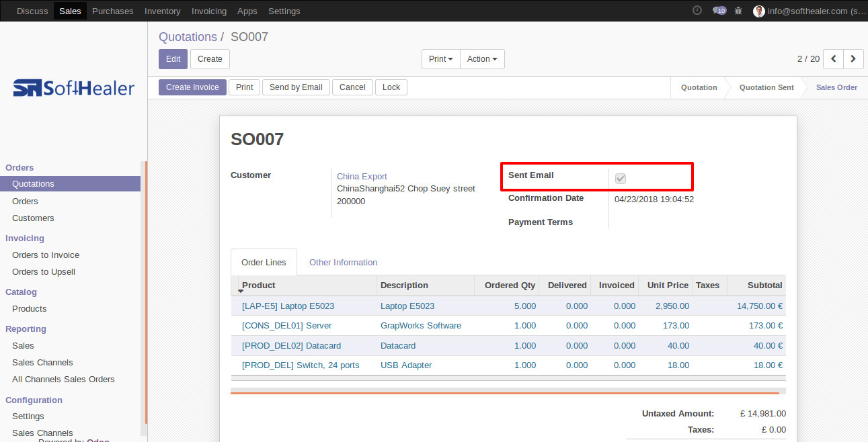Toggle the Sent Email checkbox
The width and height of the screenshot is (868, 442).
pos(621,178)
